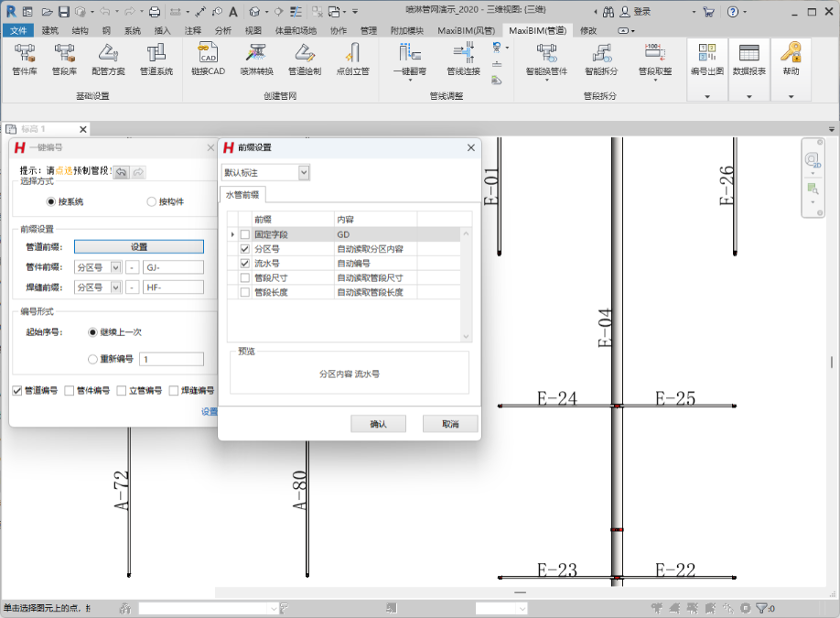This screenshot has height=618, width=840.
Task: Enable the 管段尺寸 prefix checkbox
Action: 244,278
